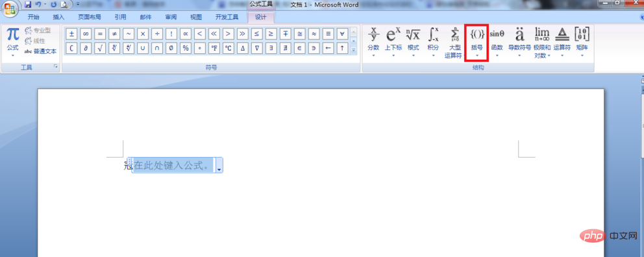Viewport: 644px width, 257px height.
Task: Switch to the 插入 ribbon tab
Action: tap(58, 18)
